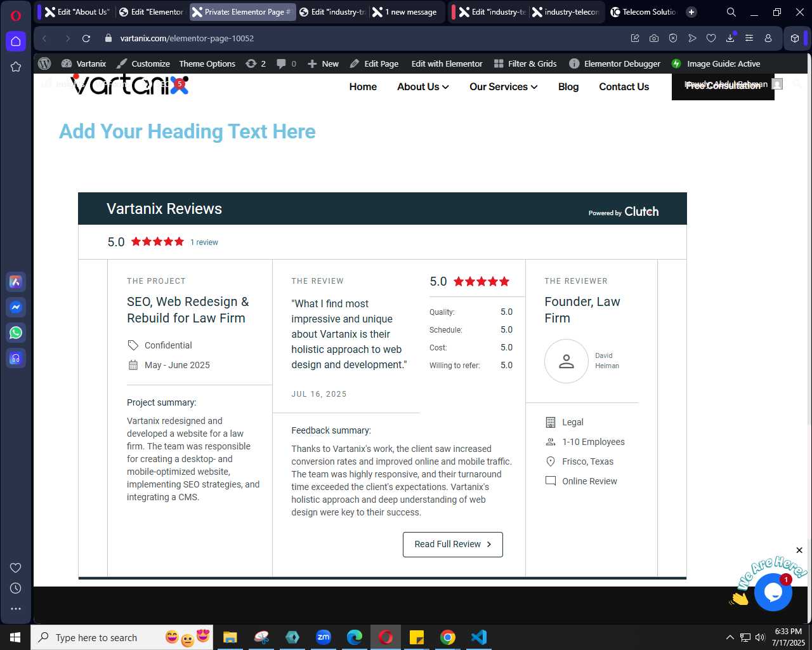The width and height of the screenshot is (812, 650).
Task: Open Visual Studio Code from taskbar
Action: 479,637
